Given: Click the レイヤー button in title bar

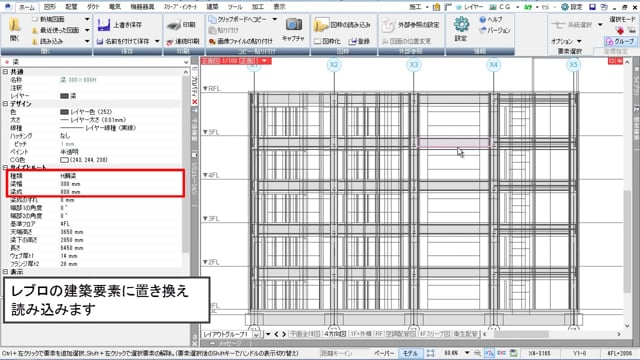Looking at the screenshot, I should click(469, 7).
